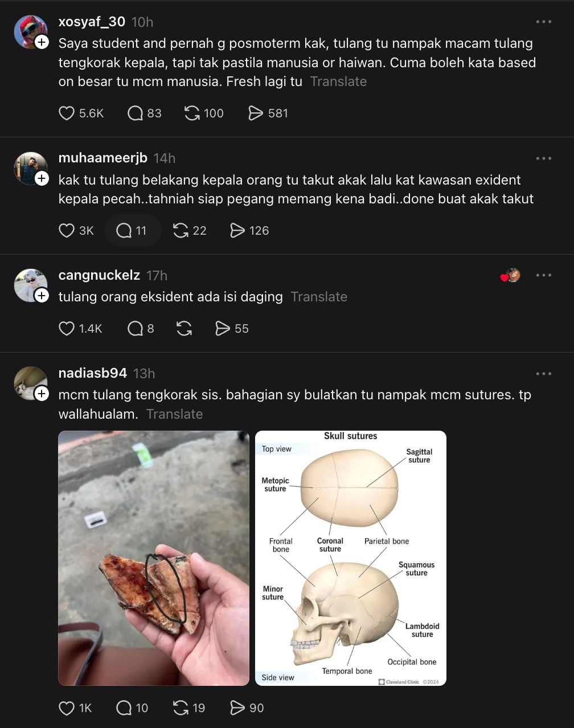Like nadiasb94's comment
The image size is (574, 728).
pos(67,708)
